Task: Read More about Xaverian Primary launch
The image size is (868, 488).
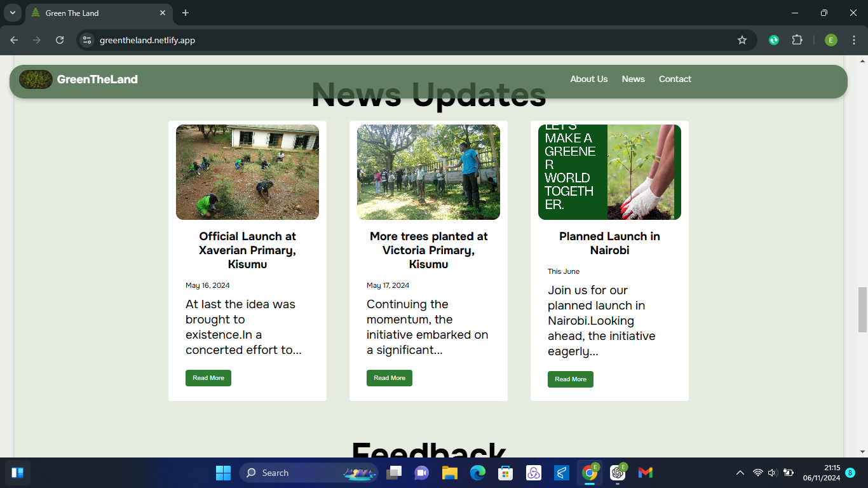Action: click(208, 378)
